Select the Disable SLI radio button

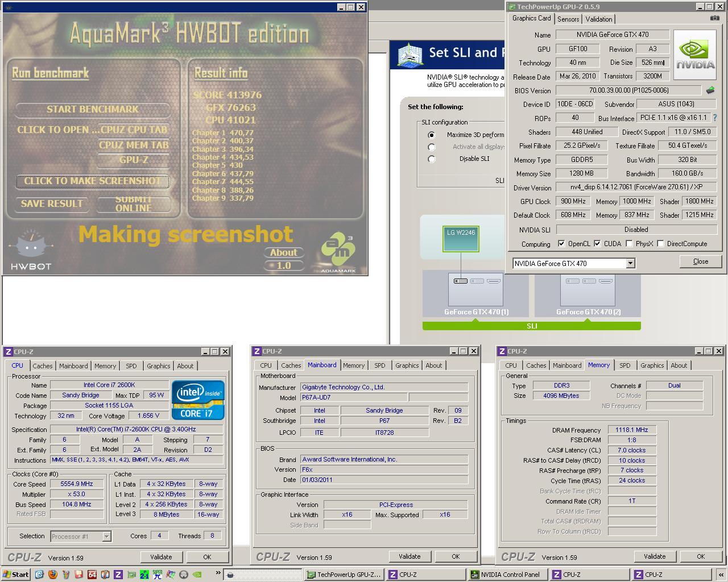(432, 159)
